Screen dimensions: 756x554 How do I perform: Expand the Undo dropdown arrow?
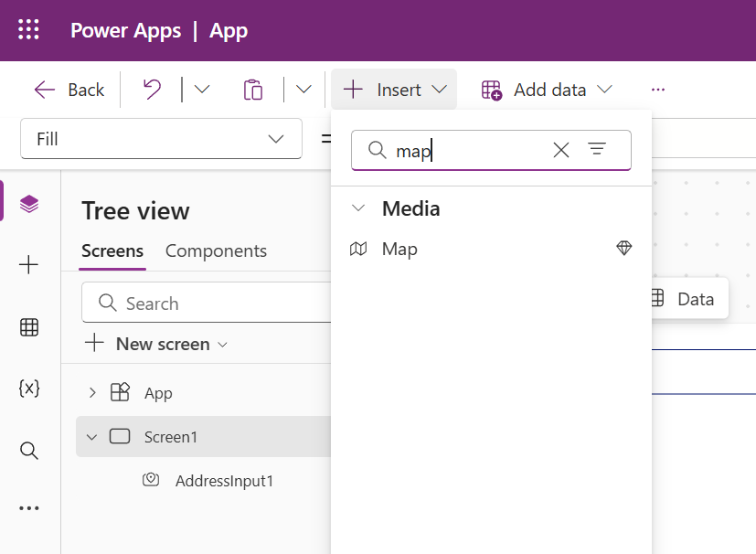click(202, 90)
